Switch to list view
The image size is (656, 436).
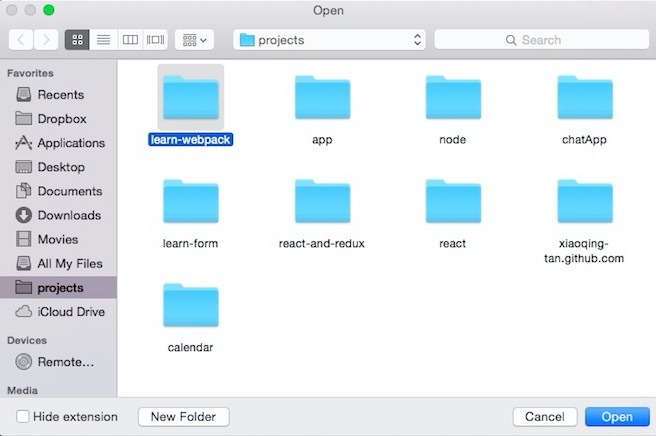(x=104, y=40)
